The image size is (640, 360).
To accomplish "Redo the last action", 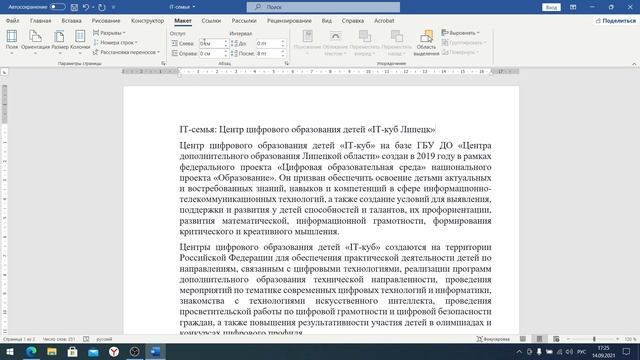I will click(102, 7).
